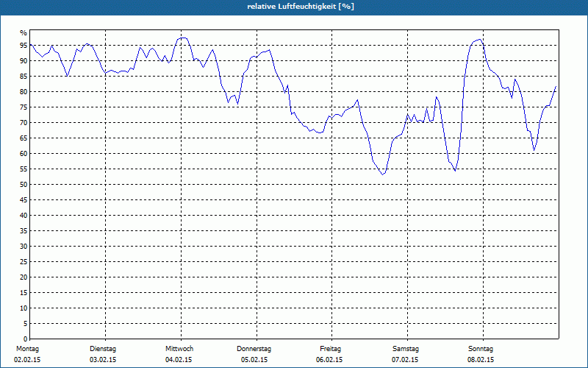Click the date label '03.02.15'

[x=103, y=360]
